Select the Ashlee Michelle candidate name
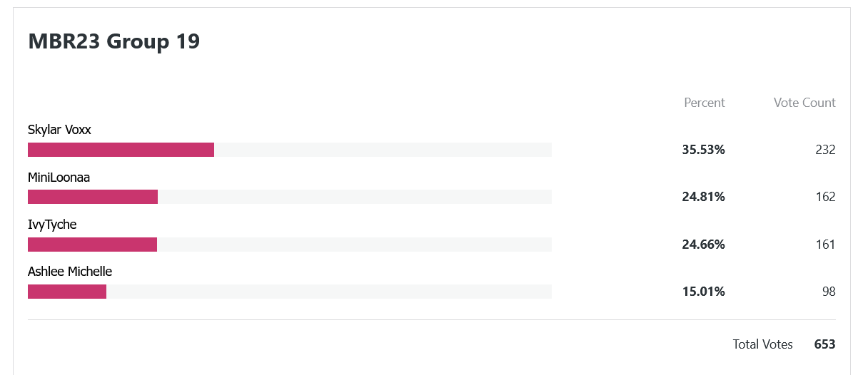The height and width of the screenshot is (375, 868). coord(70,272)
